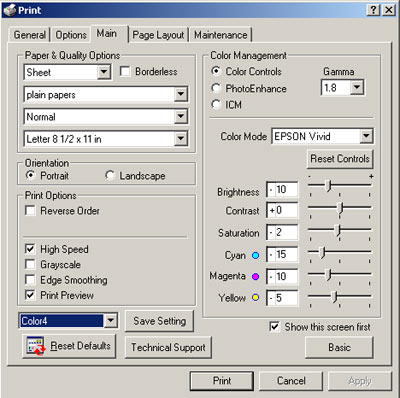Viewport: 400px width, 398px height.
Task: Click the Magenta value field
Action: point(282,276)
